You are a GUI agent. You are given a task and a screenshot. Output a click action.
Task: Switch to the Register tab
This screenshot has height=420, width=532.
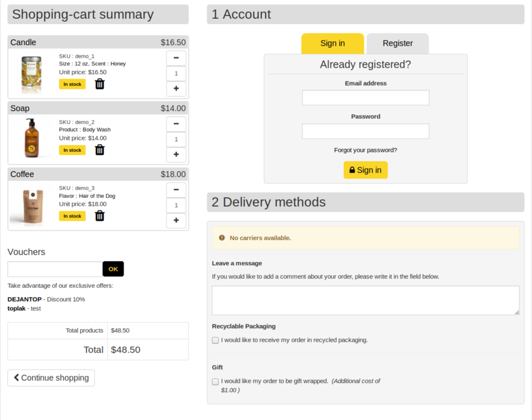click(397, 43)
